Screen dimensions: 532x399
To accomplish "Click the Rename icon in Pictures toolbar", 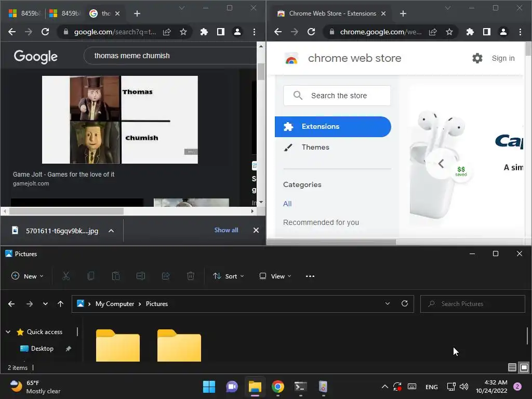I will click(x=141, y=276).
